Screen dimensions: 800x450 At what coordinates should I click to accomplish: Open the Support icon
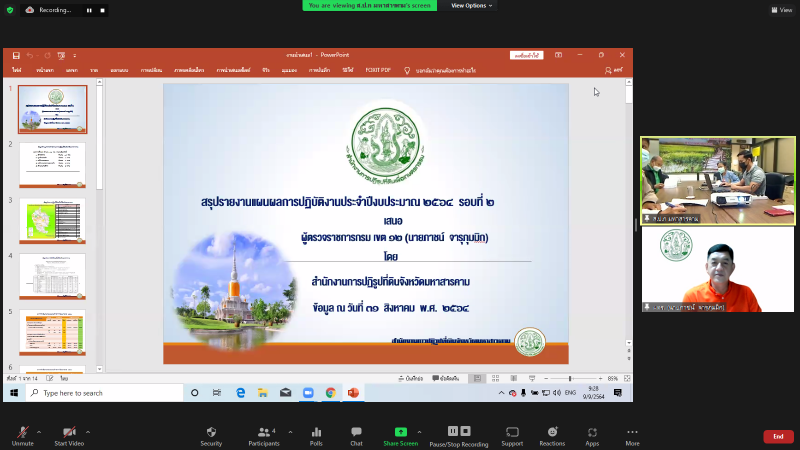coord(512,436)
